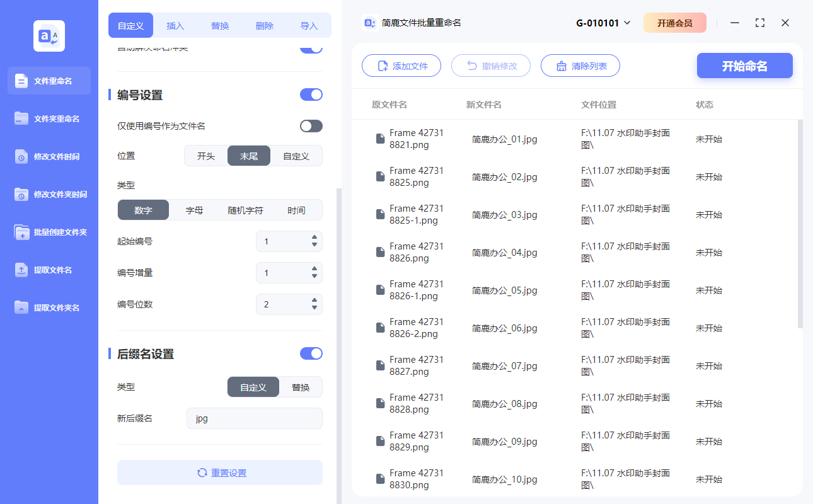Screen dimensions: 813x504
Task: Edit the 新后缀名 jpg input field
Action: pyautogui.click(x=254, y=418)
